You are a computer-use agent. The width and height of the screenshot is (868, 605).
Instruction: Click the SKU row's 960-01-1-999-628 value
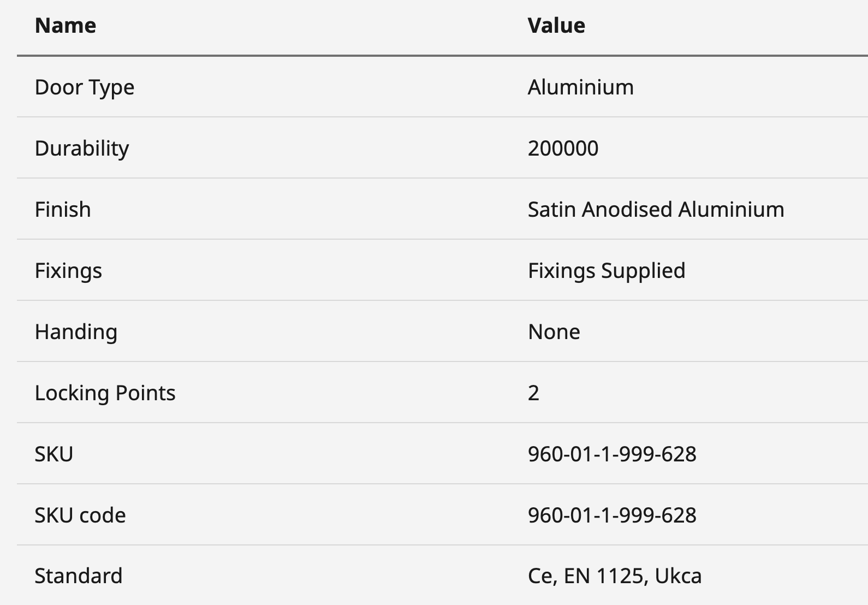click(612, 454)
